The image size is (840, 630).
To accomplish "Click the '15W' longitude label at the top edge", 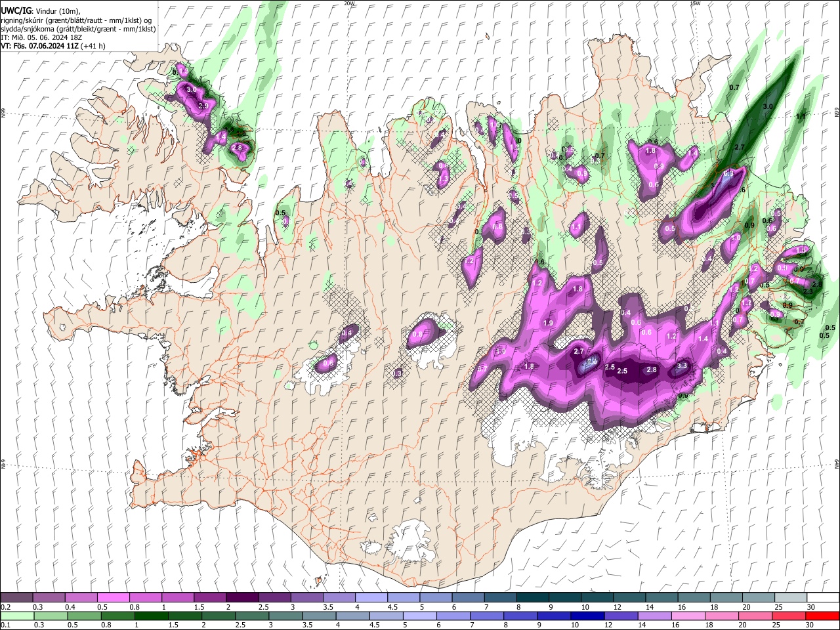I will click(695, 3).
